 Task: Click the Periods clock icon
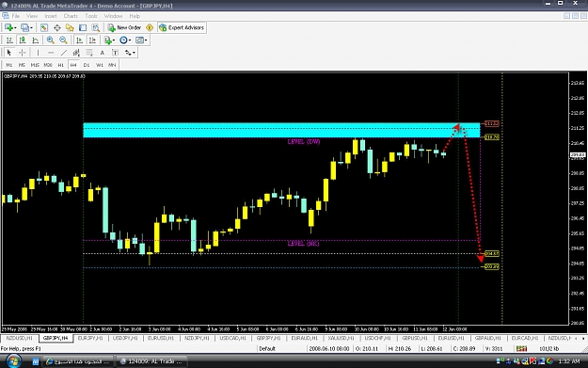[123, 40]
